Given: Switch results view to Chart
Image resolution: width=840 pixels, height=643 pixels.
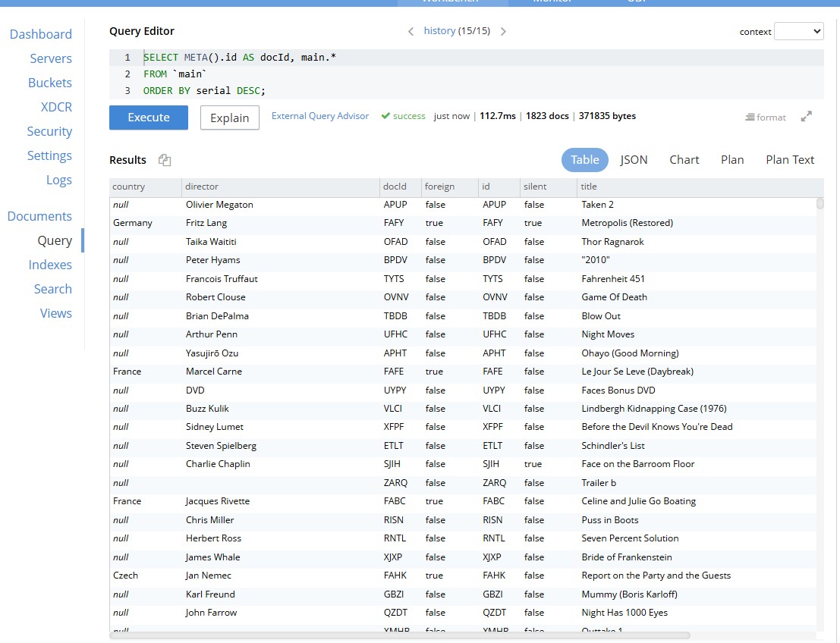Looking at the screenshot, I should [684, 159].
